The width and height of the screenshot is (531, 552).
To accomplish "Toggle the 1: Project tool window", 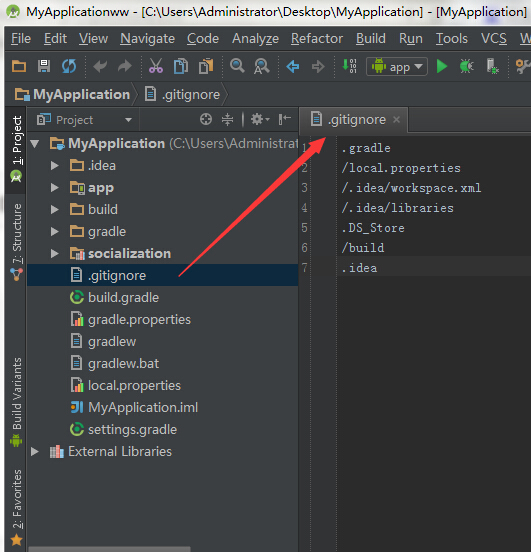I will [x=16, y=150].
